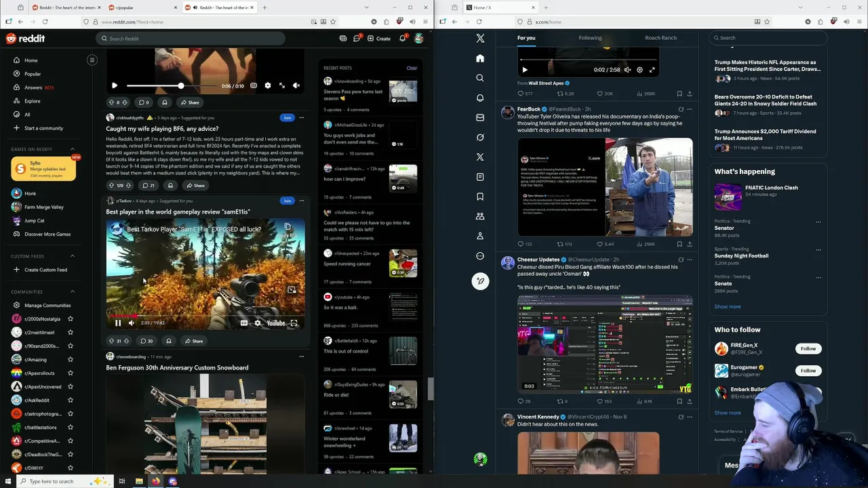868x488 pixels.
Task: Open Firefox on the Windows taskbar
Action: [156, 481]
